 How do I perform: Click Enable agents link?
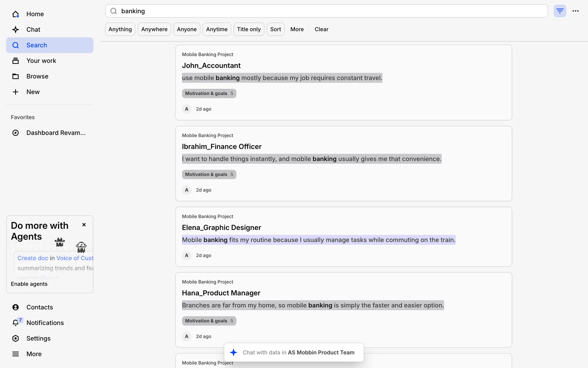[x=29, y=284]
